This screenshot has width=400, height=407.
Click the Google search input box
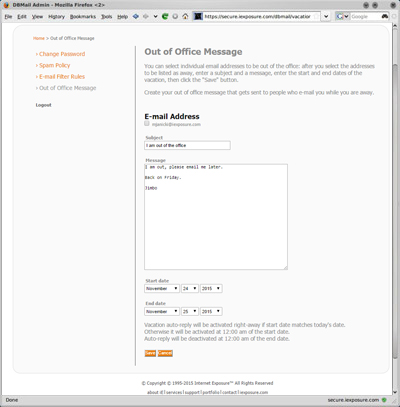click(365, 16)
